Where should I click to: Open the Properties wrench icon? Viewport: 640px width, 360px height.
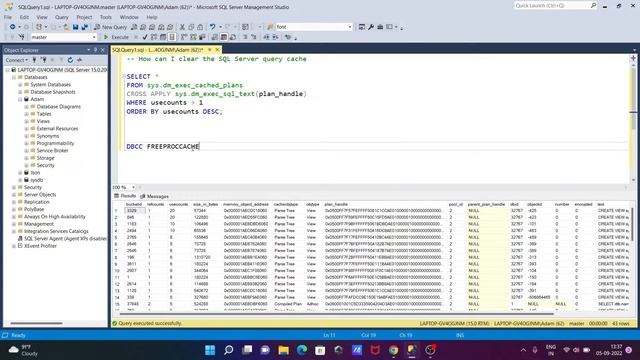tap(371, 27)
